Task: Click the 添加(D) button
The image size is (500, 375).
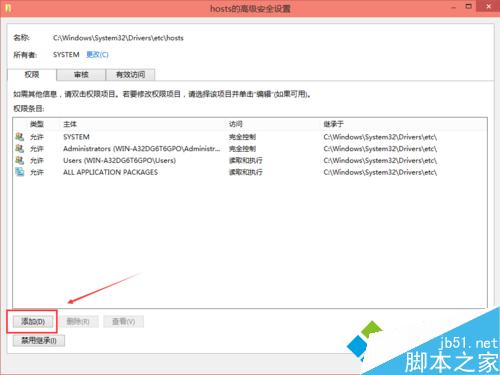Action: (33, 322)
